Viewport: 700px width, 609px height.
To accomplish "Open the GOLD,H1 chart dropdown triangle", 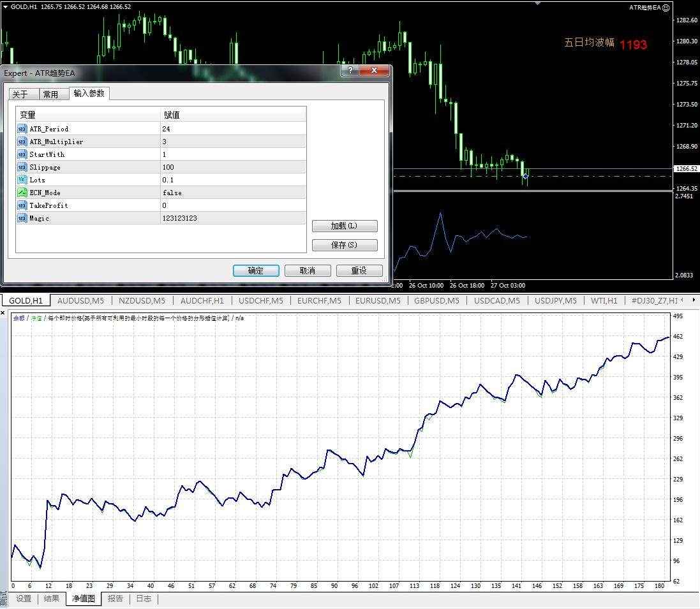I will click(6, 7).
